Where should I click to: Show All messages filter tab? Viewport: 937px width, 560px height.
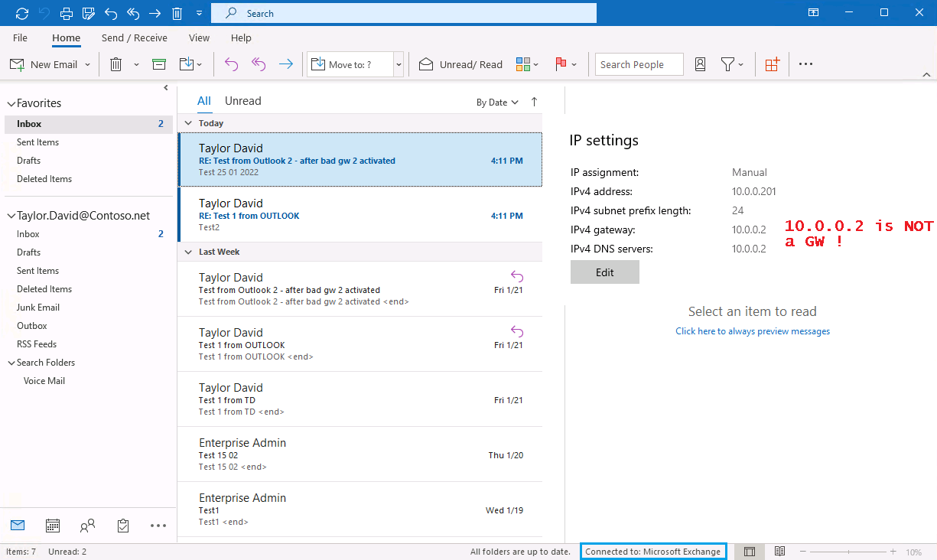point(204,101)
